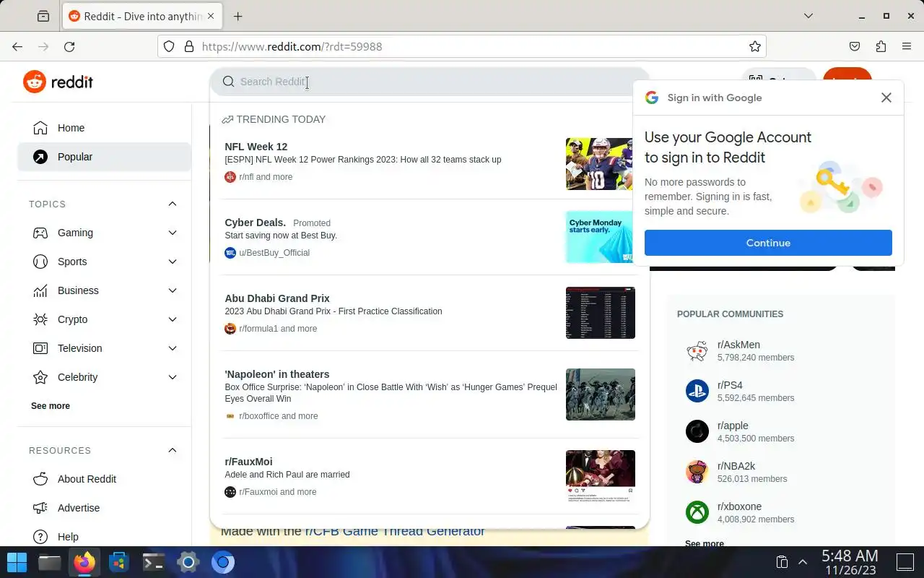Open the Start menu on the taskbar
Image resolution: width=924 pixels, height=578 pixels.
coord(17,562)
